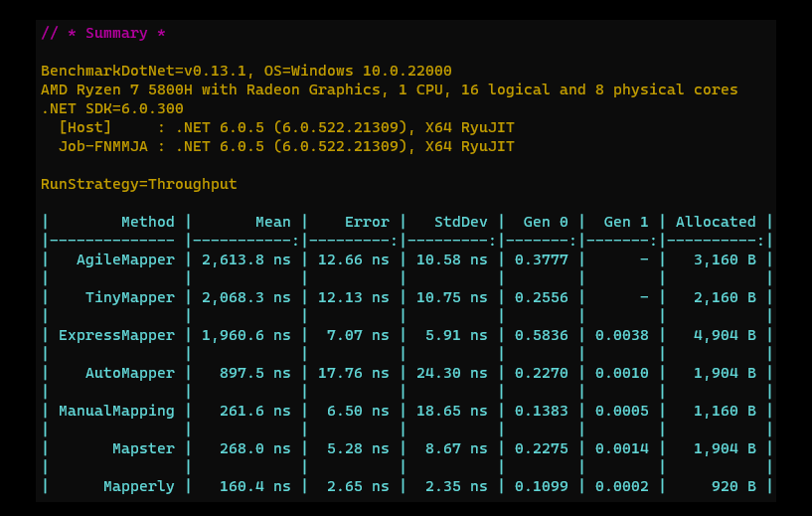Select the ExpressMapper method name
The image size is (812, 516).
click(116, 335)
